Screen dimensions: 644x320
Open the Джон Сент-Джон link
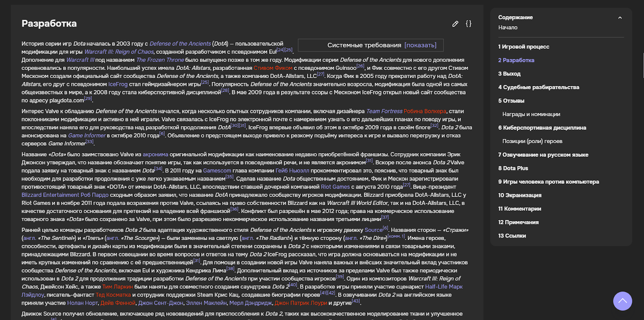(x=161, y=303)
